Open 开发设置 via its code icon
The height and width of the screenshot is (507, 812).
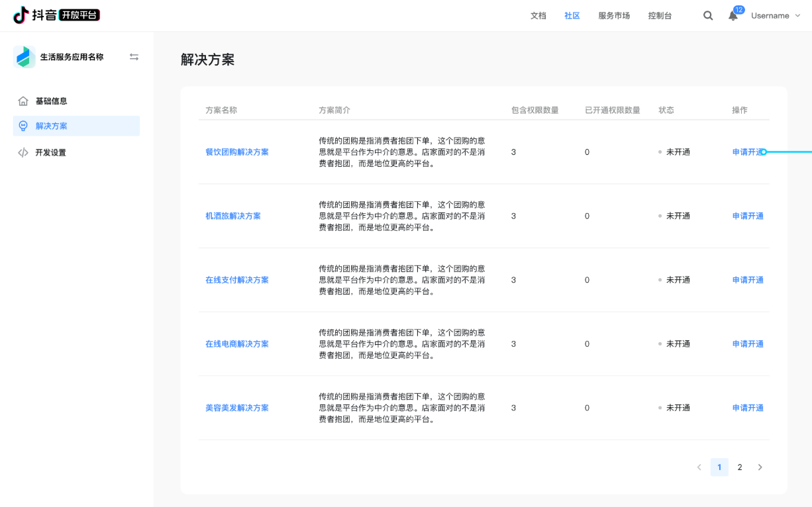pyautogui.click(x=23, y=152)
